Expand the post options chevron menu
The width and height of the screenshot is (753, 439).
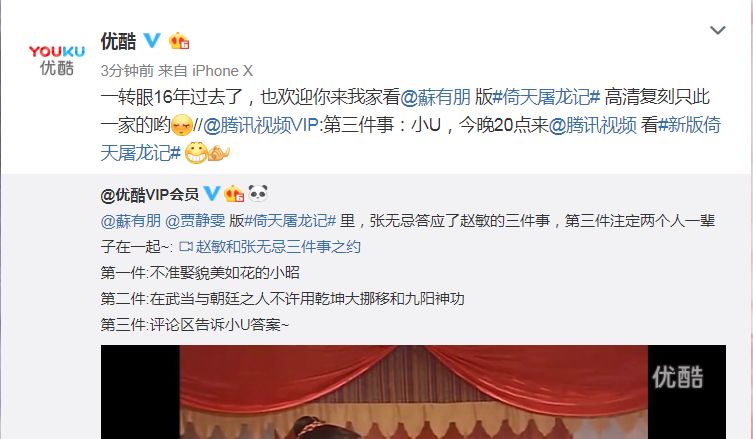coord(717,30)
